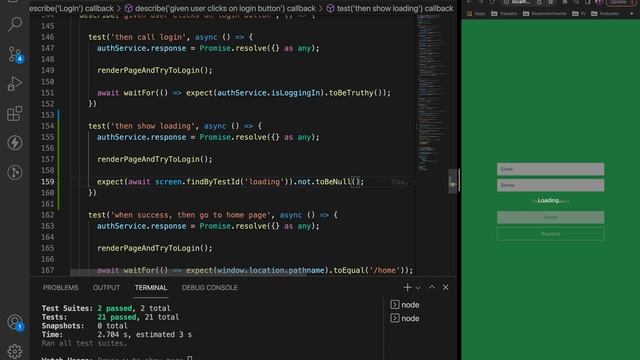Switch to the DEBUG CONSOLE tab
Image resolution: width=640 pixels, height=360 pixels.
(209, 287)
